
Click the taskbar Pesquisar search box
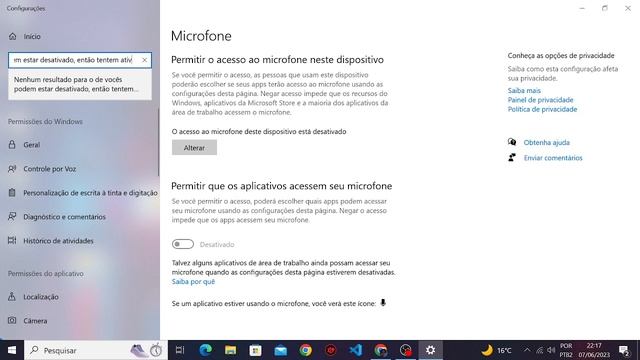(96, 350)
